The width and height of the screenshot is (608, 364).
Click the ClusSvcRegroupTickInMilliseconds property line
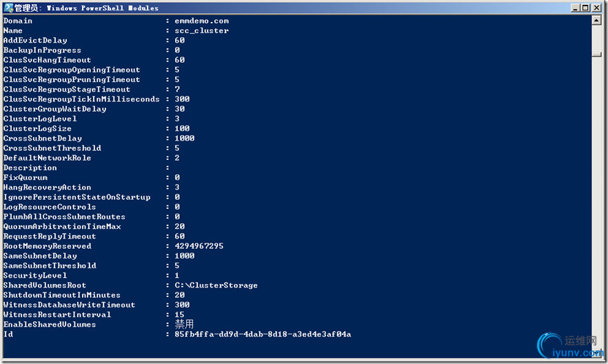click(97, 99)
